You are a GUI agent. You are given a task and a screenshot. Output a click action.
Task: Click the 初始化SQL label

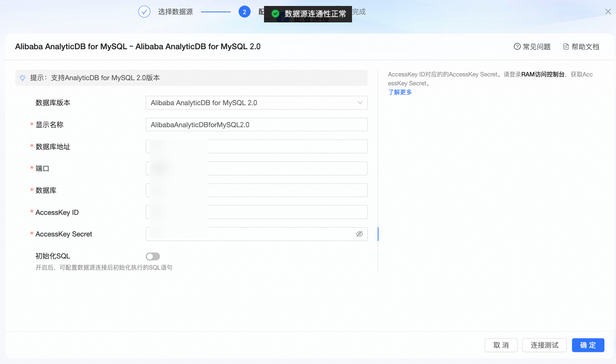(x=53, y=256)
